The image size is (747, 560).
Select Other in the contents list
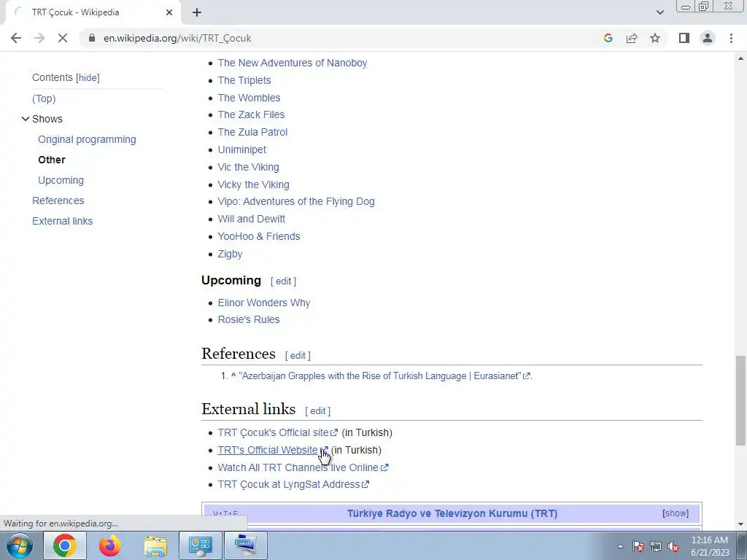[x=52, y=160]
